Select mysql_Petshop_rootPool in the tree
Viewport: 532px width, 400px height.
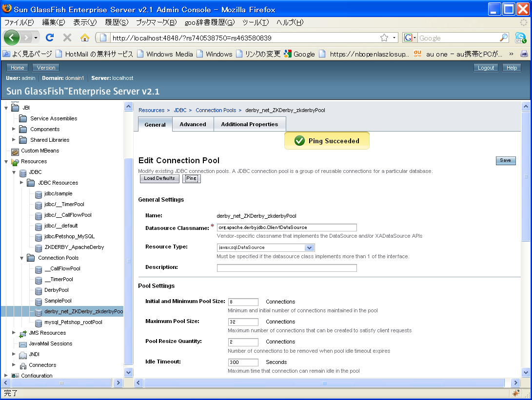(x=73, y=322)
